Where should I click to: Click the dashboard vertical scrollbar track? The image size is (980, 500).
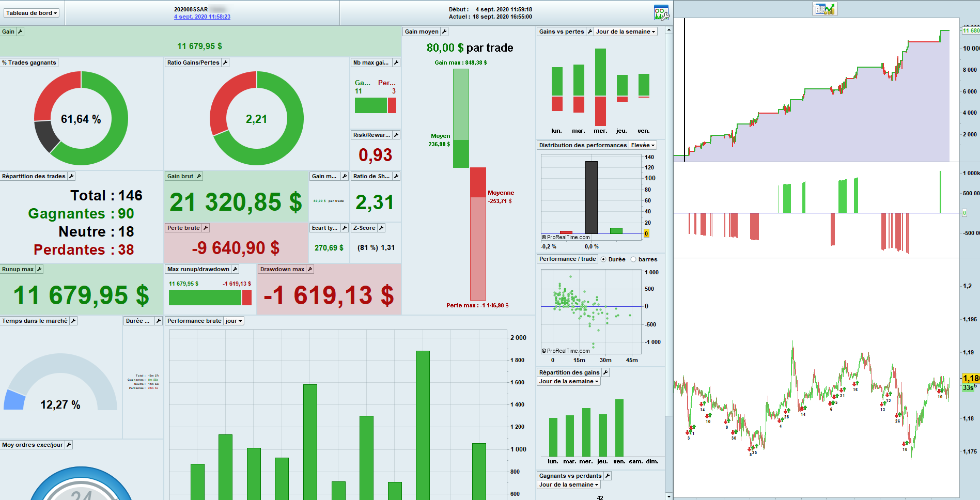tap(669, 263)
